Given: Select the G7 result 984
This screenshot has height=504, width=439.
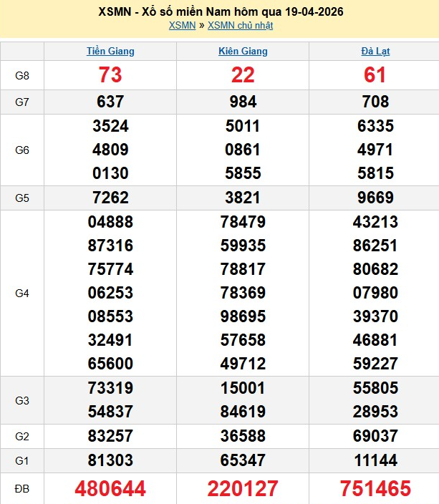Looking at the screenshot, I should tap(243, 102).
